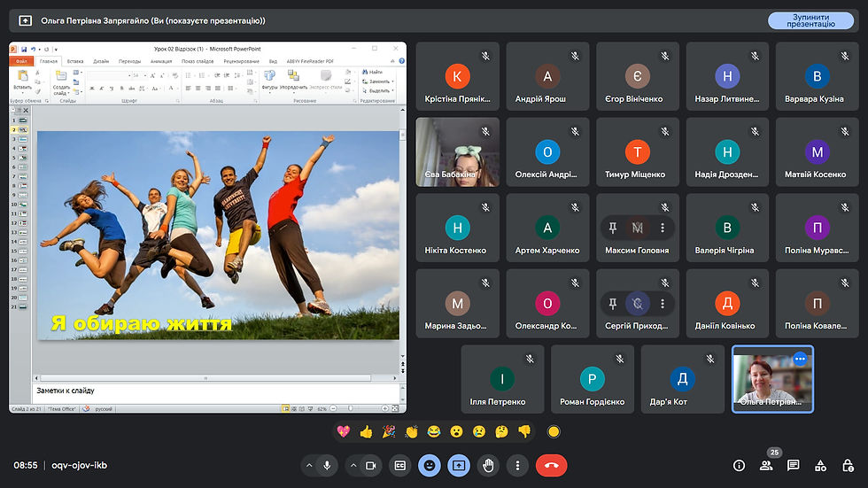The height and width of the screenshot is (488, 868).
Task: Toggle the camera in Meet controls
Action: [371, 466]
